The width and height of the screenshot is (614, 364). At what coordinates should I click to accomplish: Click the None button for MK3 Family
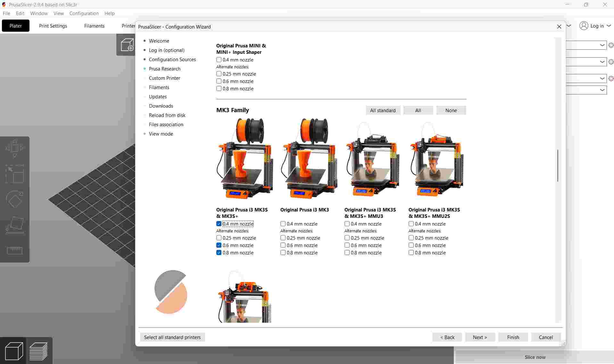tap(451, 110)
